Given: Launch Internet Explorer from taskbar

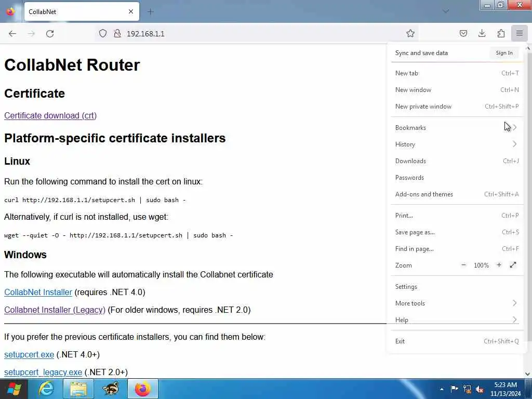Looking at the screenshot, I should 46,389.
